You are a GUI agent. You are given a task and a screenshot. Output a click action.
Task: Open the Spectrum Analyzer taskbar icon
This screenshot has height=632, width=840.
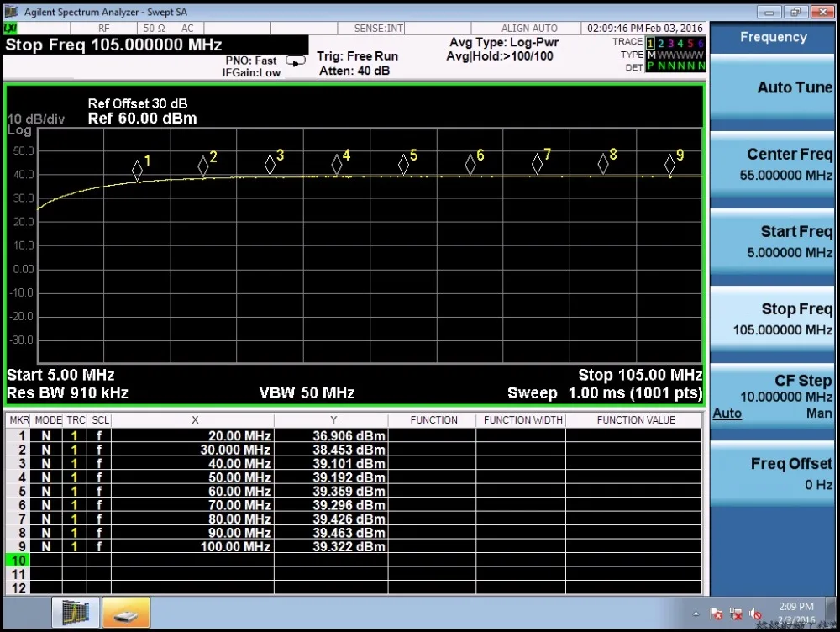[76, 612]
